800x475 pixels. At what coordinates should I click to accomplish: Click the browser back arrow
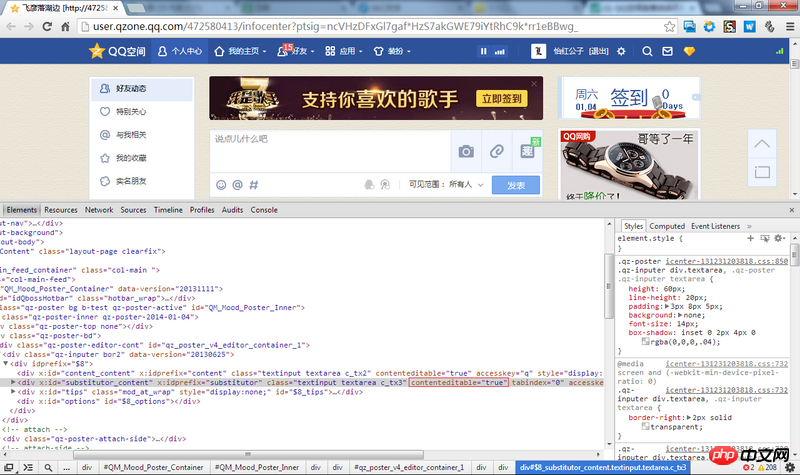click(11, 27)
